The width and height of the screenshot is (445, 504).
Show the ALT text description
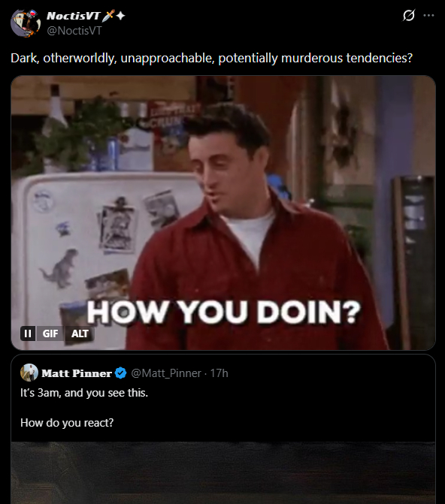point(80,333)
